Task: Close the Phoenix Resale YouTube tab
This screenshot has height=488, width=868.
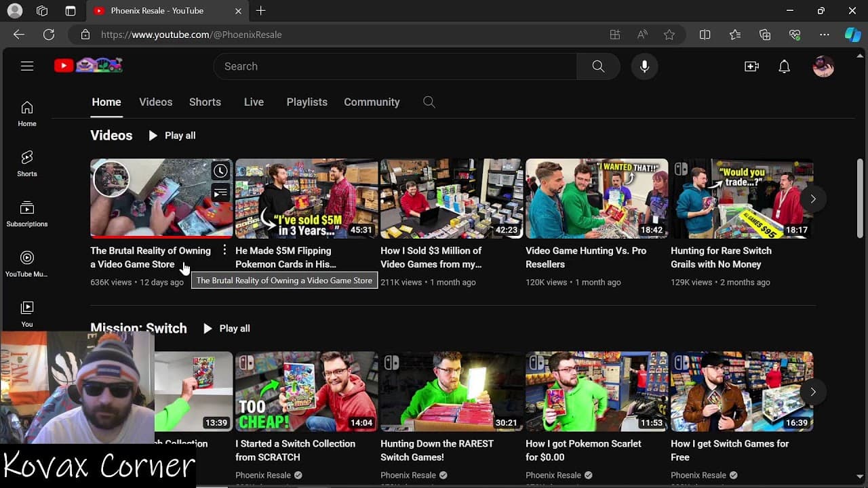Action: (238, 11)
